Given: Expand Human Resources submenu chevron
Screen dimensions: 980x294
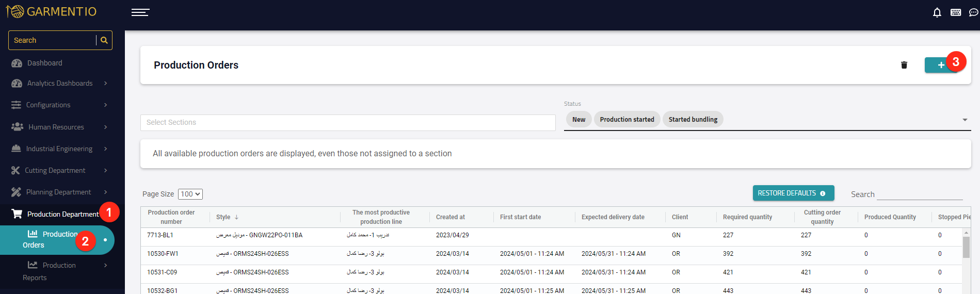Looking at the screenshot, I should (x=106, y=127).
